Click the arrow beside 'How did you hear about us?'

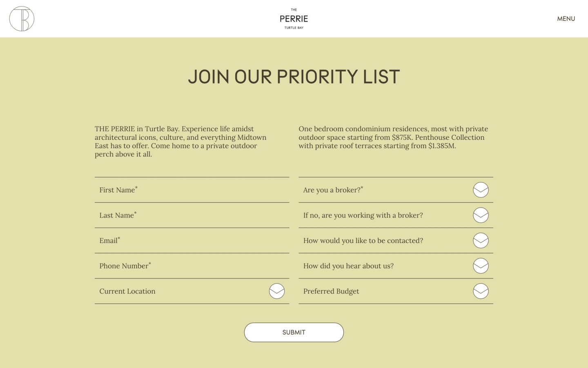pos(481,266)
